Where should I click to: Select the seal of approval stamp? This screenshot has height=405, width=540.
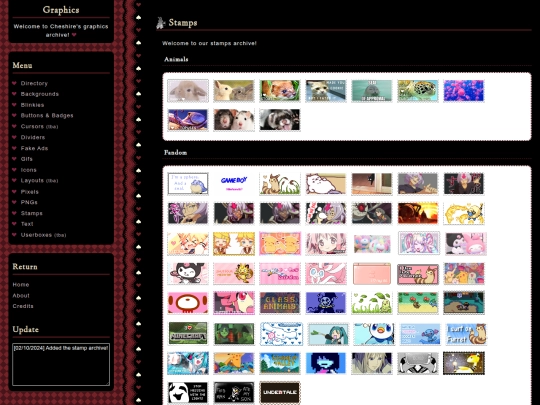(x=372, y=91)
